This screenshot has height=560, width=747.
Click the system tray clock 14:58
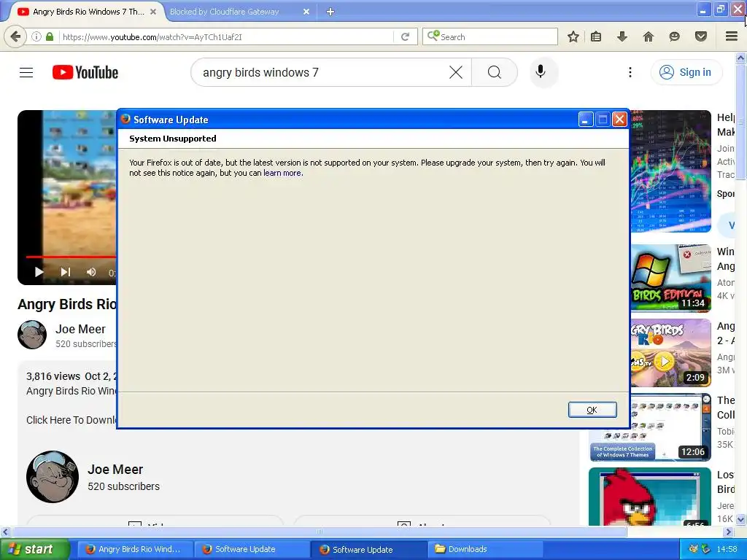(x=727, y=549)
